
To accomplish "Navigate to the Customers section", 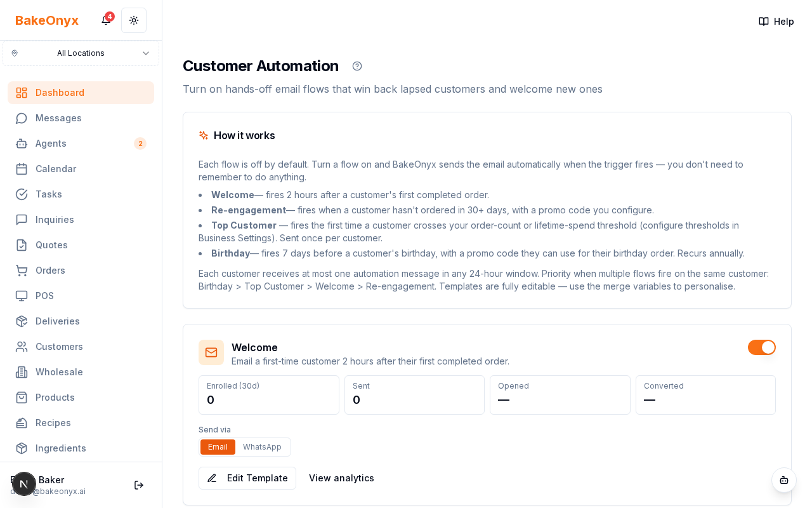I will click(x=59, y=347).
